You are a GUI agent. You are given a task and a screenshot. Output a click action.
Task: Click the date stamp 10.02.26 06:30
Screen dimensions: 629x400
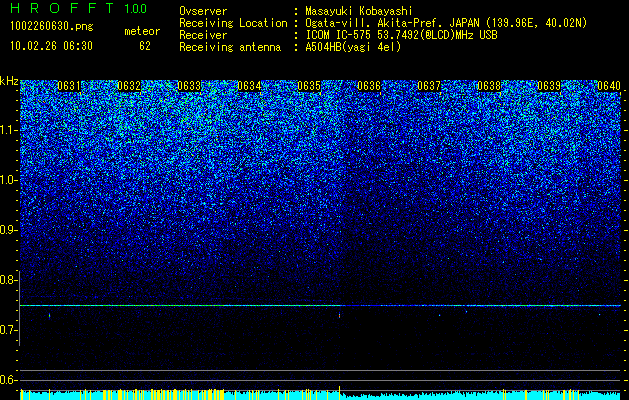pyautogui.click(x=51, y=46)
